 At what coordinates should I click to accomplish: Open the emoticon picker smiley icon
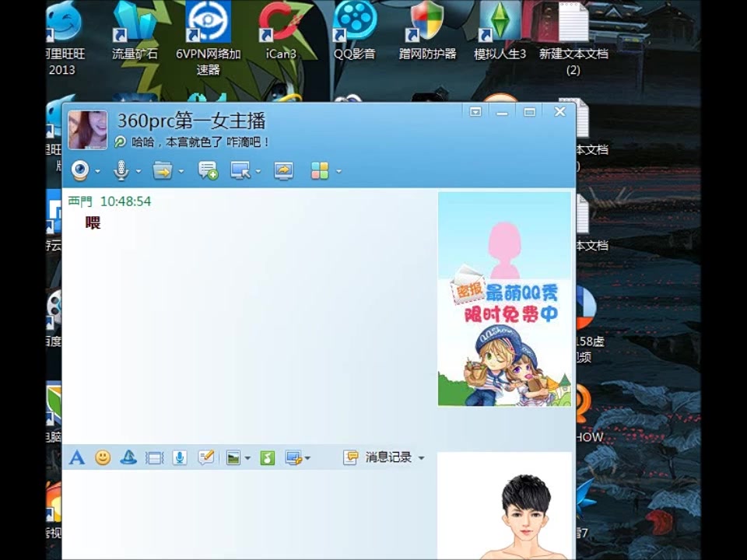pyautogui.click(x=101, y=457)
